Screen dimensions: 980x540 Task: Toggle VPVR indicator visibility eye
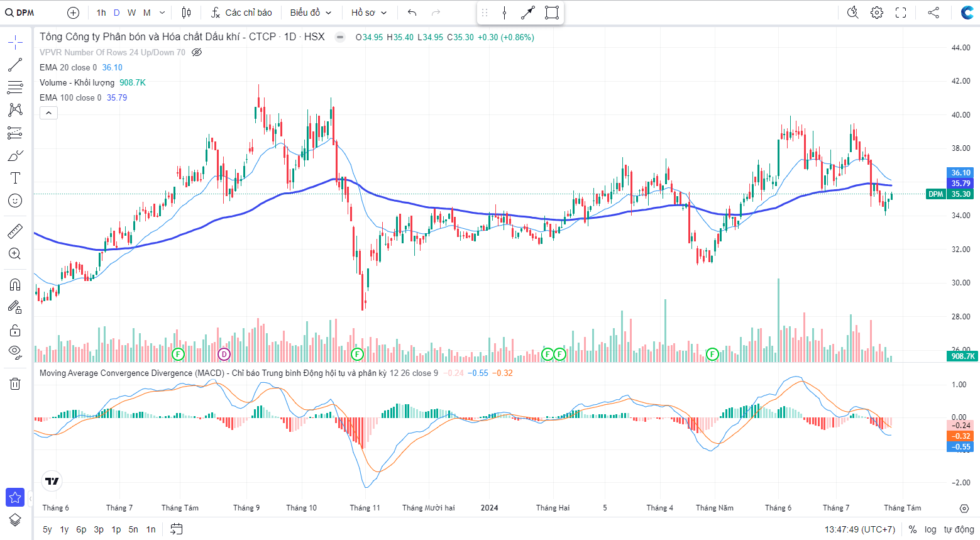pos(197,52)
